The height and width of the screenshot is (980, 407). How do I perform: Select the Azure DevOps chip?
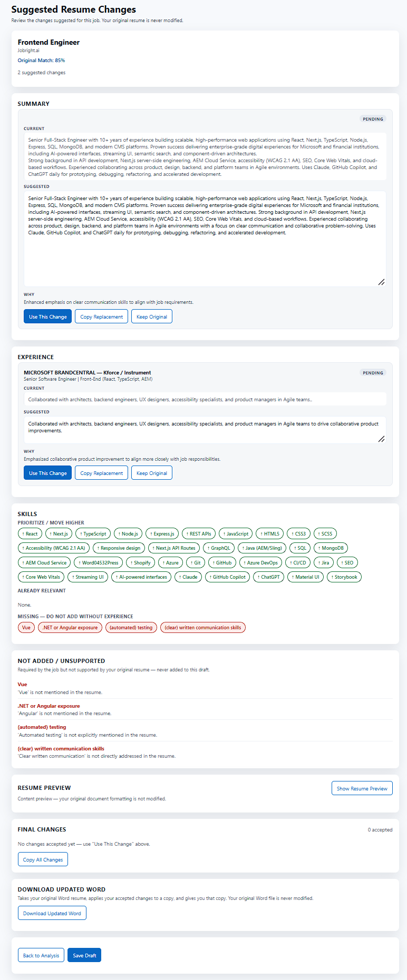[x=260, y=562]
